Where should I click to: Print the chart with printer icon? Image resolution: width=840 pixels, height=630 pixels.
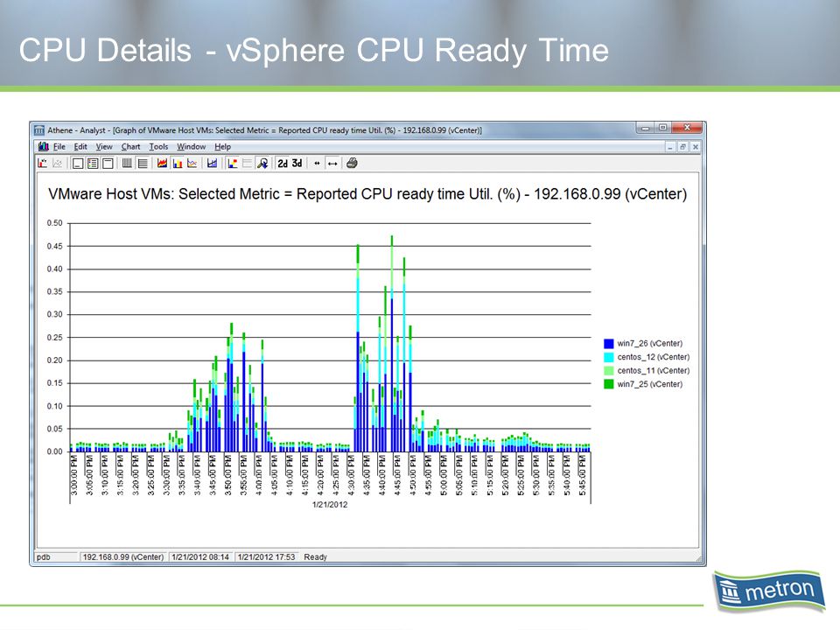click(x=352, y=164)
